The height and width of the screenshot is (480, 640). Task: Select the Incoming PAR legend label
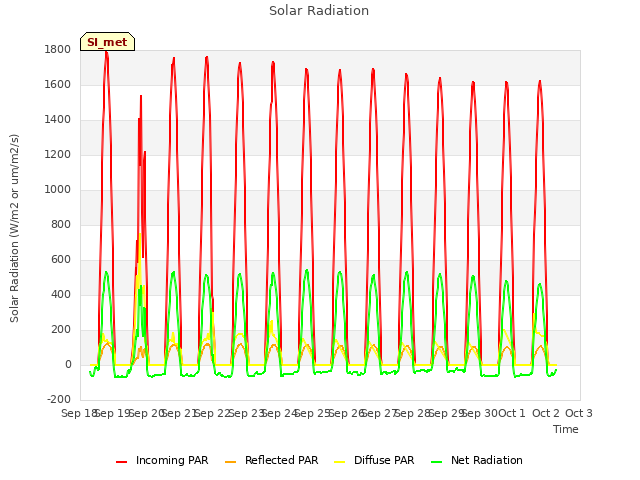(172, 460)
